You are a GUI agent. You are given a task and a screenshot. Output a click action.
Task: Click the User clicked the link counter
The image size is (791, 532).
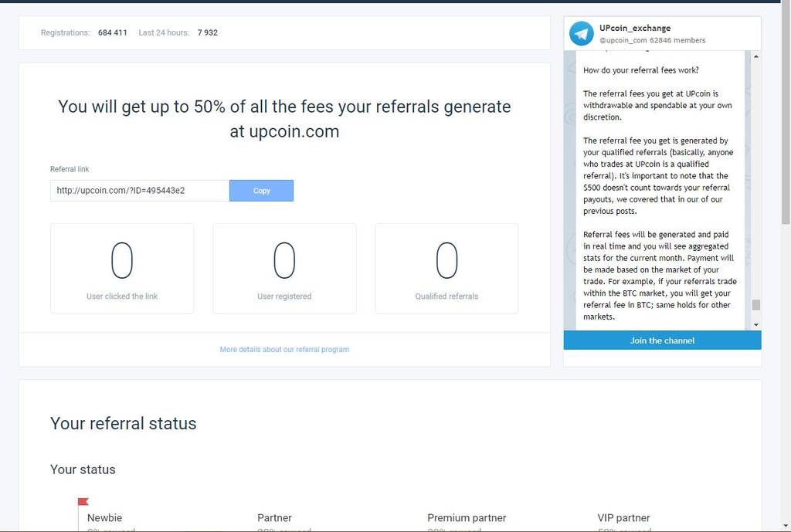click(122, 269)
